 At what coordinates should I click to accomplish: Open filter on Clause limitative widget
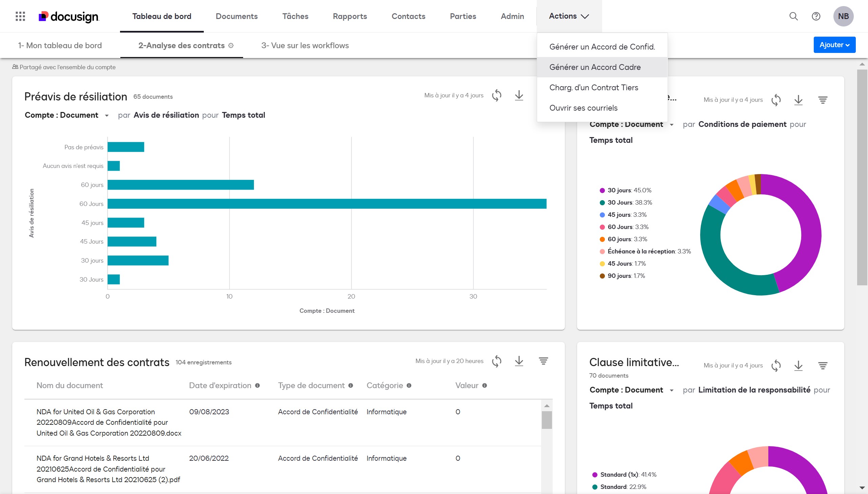823,366
